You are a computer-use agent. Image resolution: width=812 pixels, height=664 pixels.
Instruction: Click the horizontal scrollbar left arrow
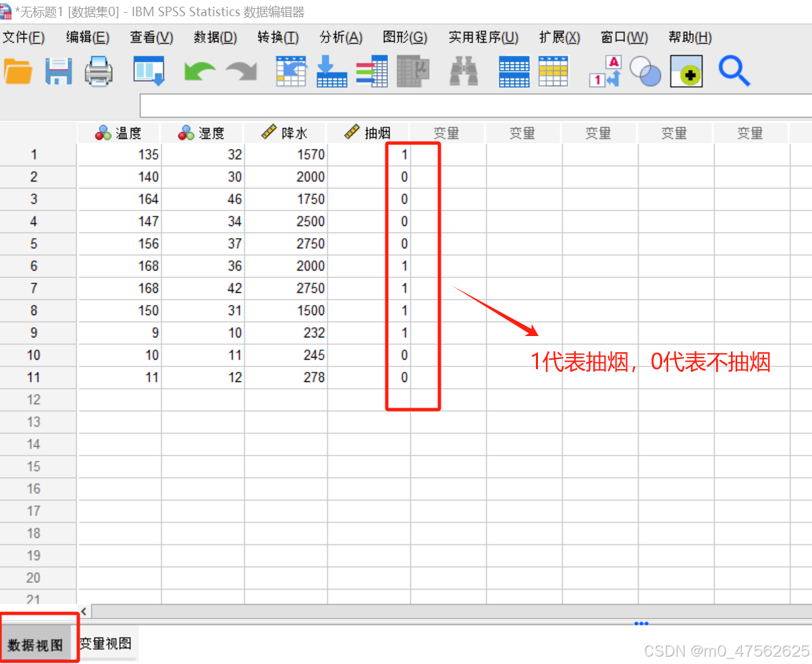point(84,611)
